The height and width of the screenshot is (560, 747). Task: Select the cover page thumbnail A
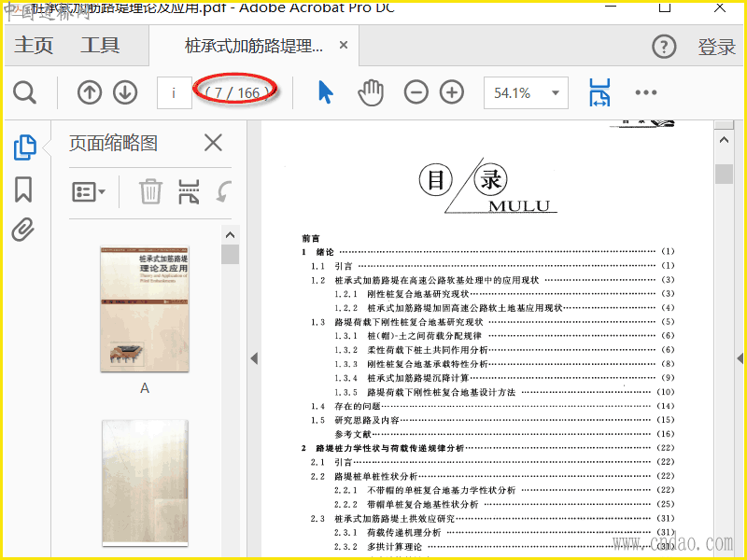pyautogui.click(x=145, y=309)
